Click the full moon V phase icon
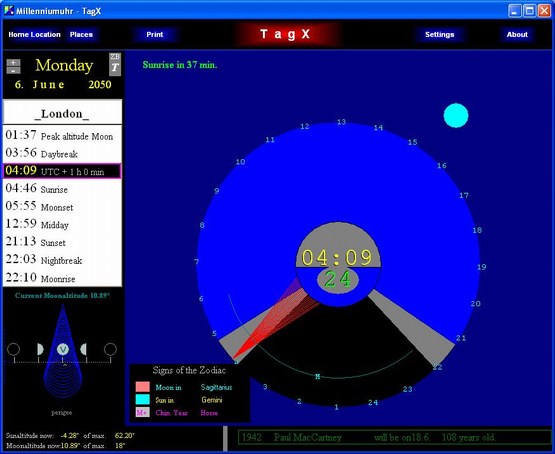This screenshot has width=555, height=454. point(63,350)
